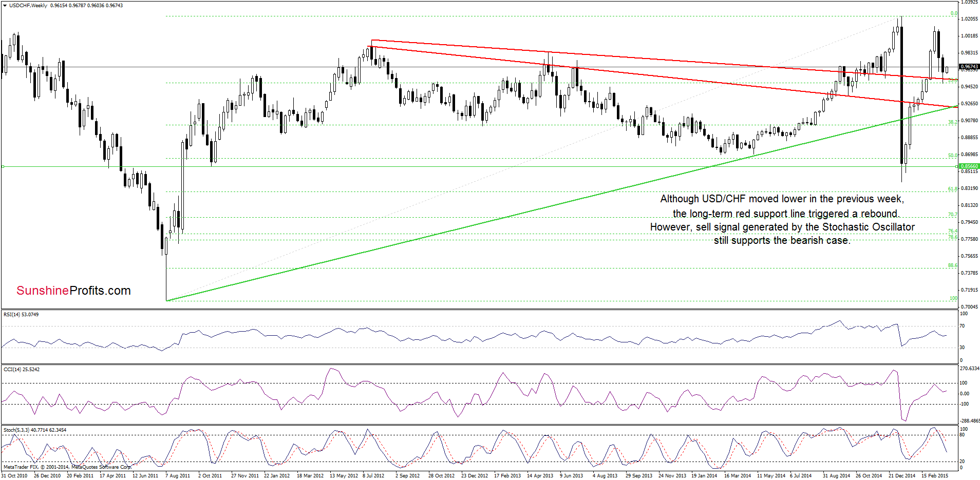Image resolution: width=980 pixels, height=480 pixels.
Task: Click date label 19 Jan 2014
Action: pos(704,476)
